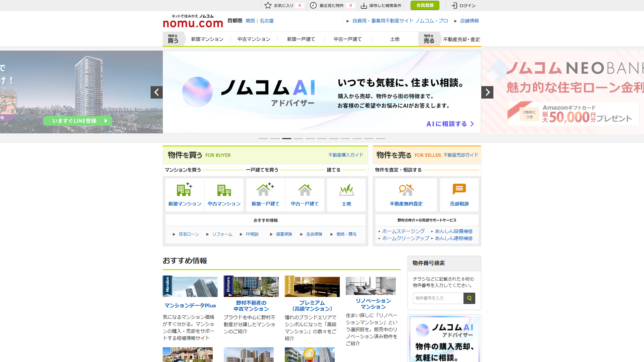The width and height of the screenshot is (644, 362).
Task: Click 新築一戸建て house icon tile
Action: tap(266, 195)
